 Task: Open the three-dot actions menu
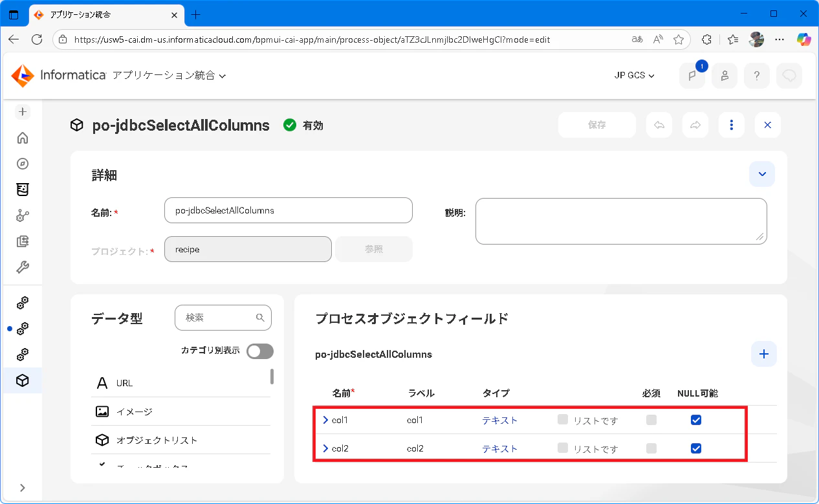point(732,126)
